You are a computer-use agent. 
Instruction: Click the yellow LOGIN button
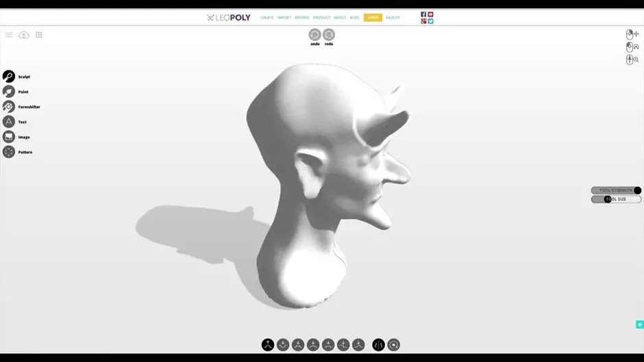(373, 18)
